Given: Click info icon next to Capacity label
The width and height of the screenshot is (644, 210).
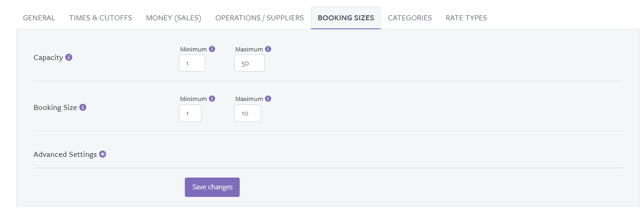Looking at the screenshot, I should point(69,57).
